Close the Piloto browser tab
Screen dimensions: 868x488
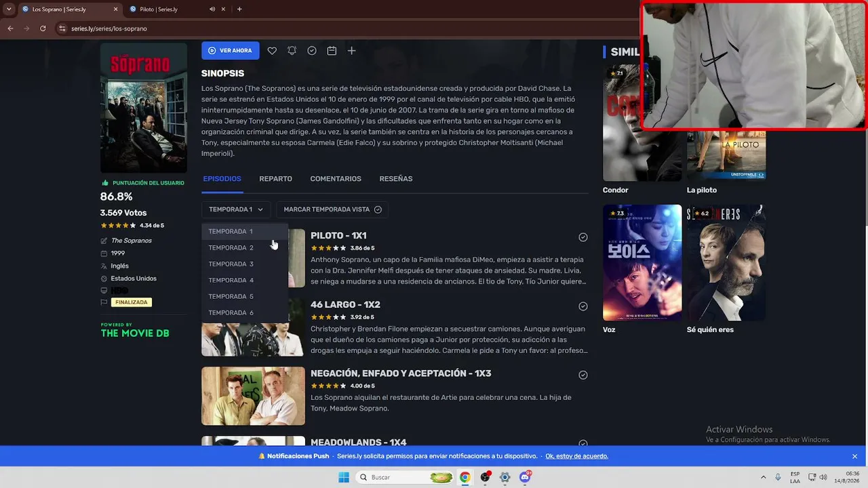[223, 9]
